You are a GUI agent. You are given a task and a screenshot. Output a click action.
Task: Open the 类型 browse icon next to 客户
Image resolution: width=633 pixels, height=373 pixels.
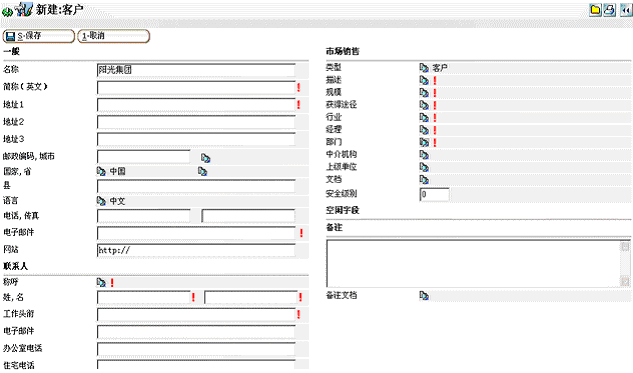[424, 67]
